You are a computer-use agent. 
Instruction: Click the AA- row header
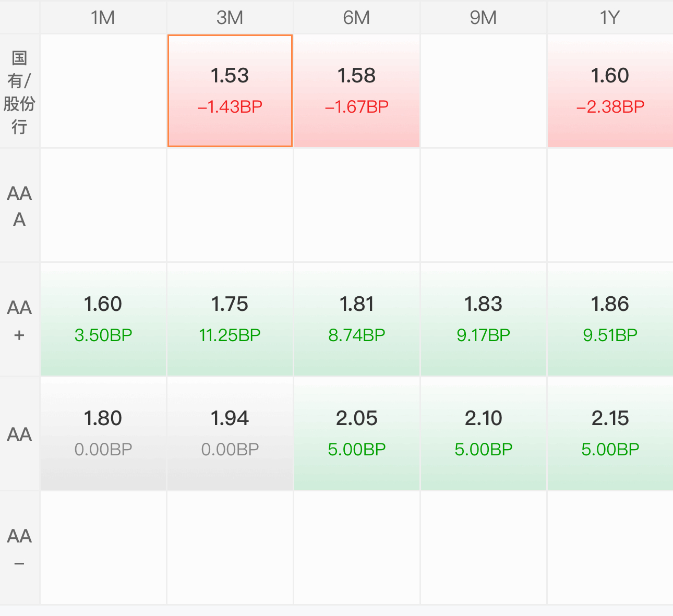click(x=19, y=548)
